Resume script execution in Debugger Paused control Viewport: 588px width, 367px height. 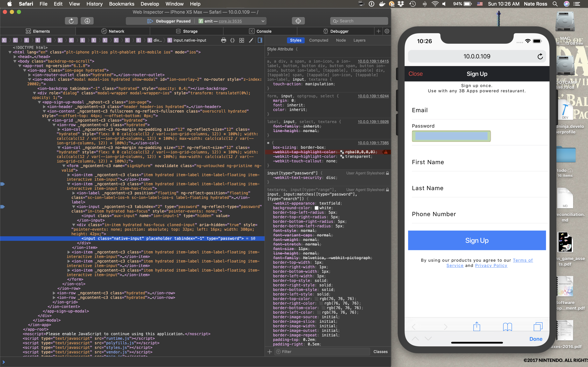(150, 21)
